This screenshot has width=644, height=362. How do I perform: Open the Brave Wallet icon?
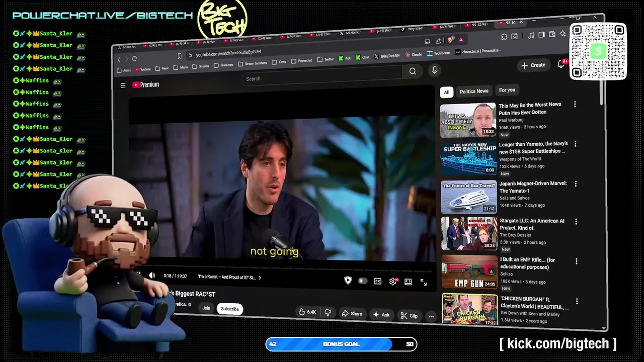point(552,34)
